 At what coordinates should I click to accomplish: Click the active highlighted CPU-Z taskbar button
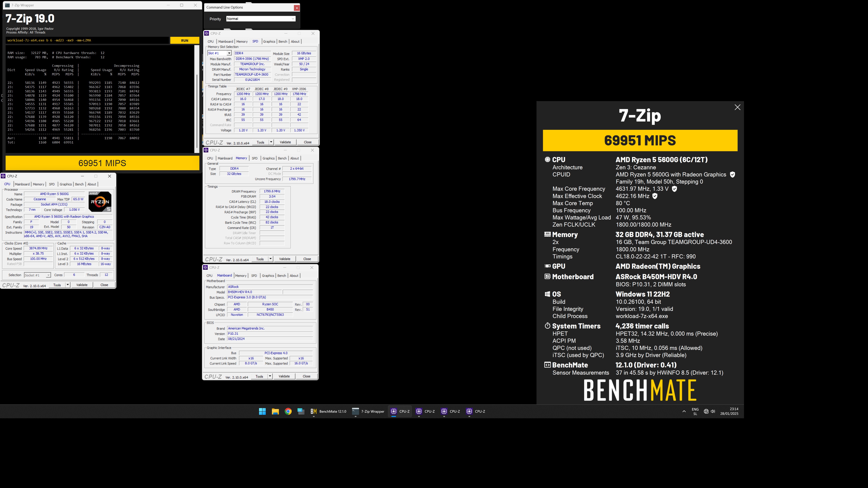coord(400,411)
